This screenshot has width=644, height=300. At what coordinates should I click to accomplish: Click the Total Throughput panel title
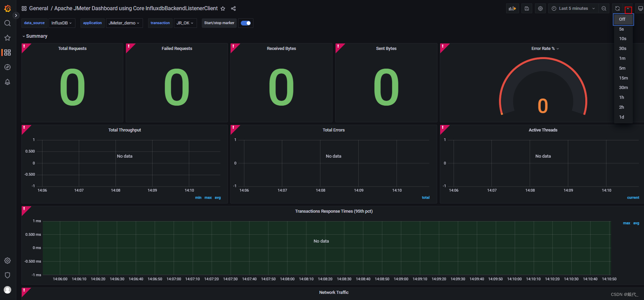(125, 130)
